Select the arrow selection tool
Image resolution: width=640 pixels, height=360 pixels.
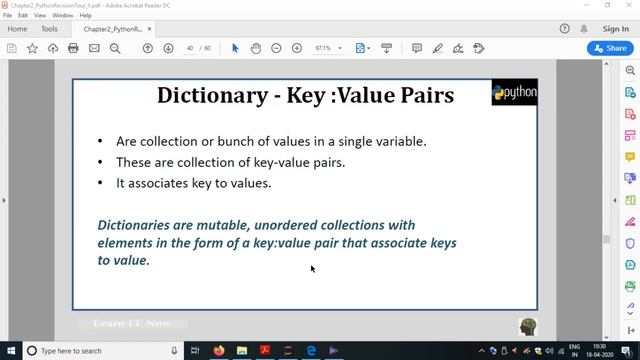pyautogui.click(x=235, y=48)
